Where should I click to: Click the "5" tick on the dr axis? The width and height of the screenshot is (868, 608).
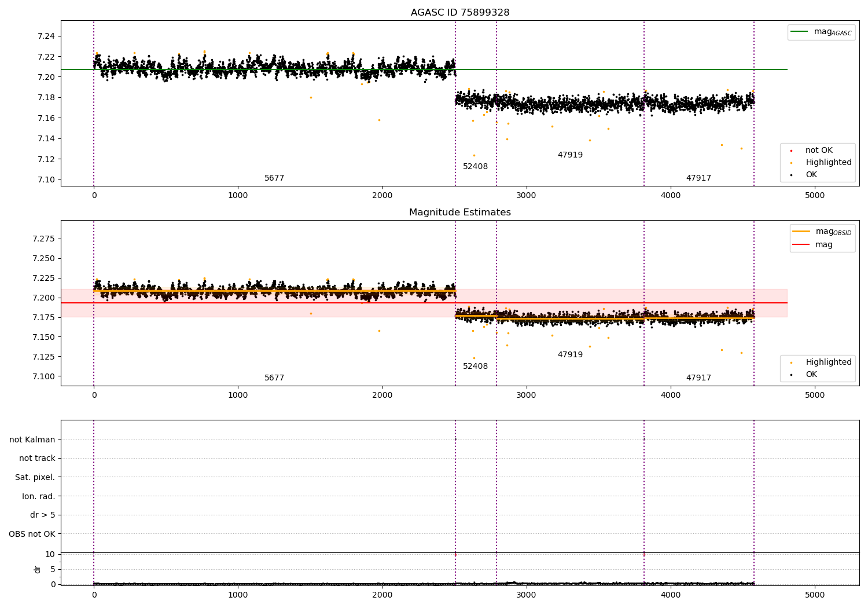coord(53,569)
